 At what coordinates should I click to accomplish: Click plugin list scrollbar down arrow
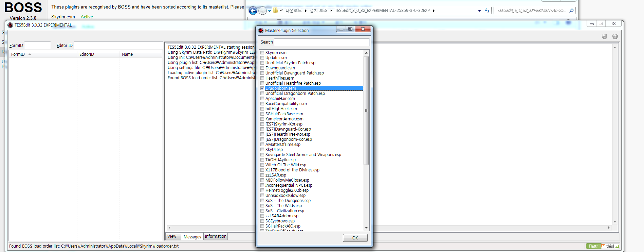point(366,228)
